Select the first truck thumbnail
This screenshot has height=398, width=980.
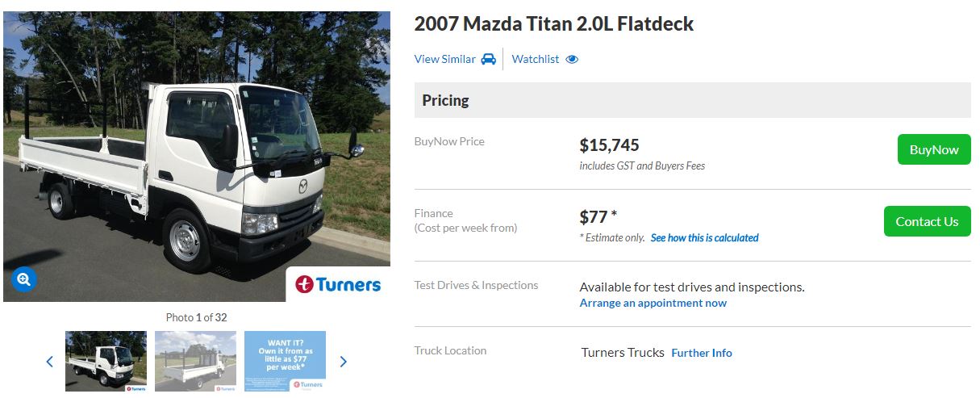106,361
